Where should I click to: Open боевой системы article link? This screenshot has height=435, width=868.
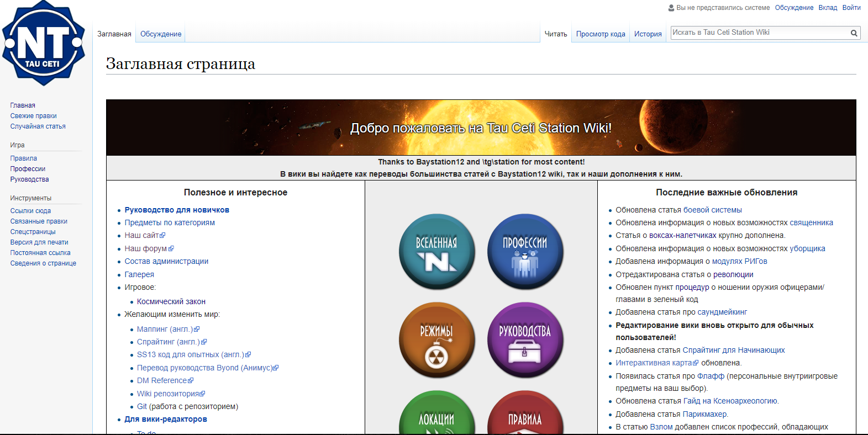(713, 210)
